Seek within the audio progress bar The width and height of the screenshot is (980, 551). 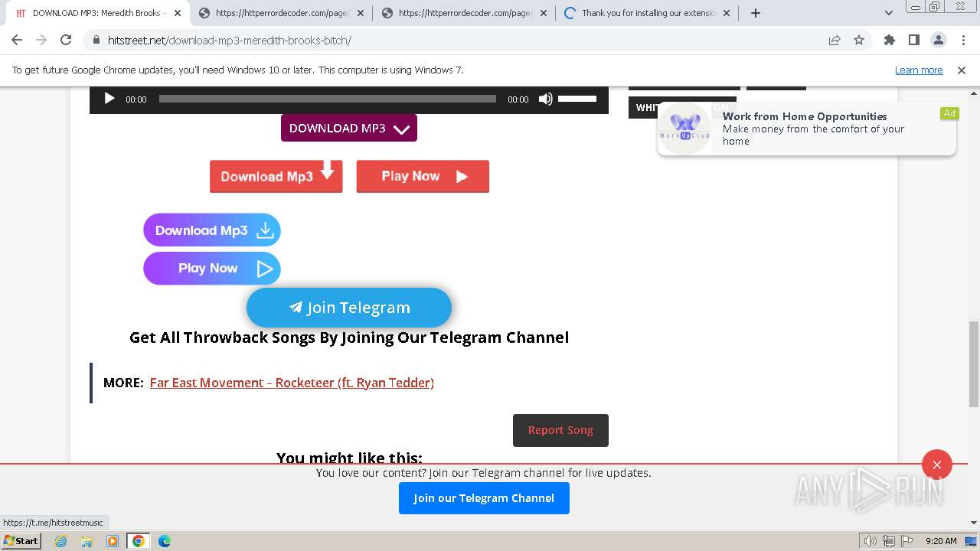(x=327, y=99)
